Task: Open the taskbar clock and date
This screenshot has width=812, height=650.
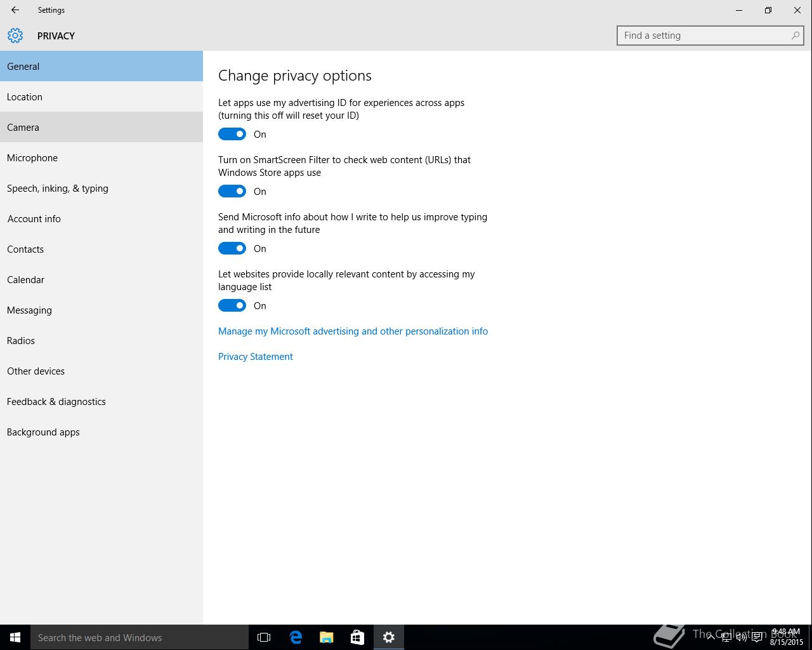Action: pos(787,637)
